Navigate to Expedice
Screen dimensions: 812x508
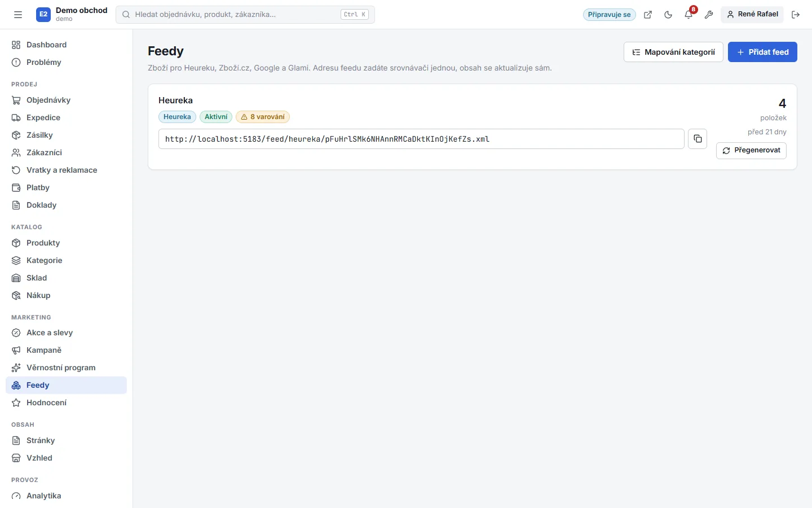[66, 117]
